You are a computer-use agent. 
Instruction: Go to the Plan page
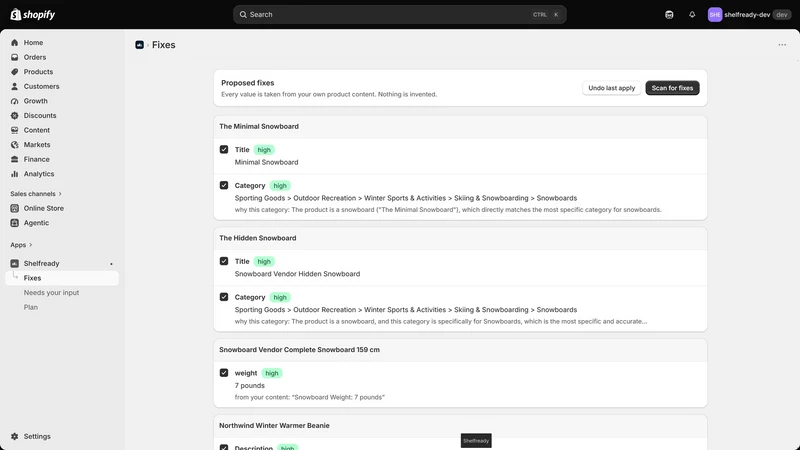click(x=31, y=307)
